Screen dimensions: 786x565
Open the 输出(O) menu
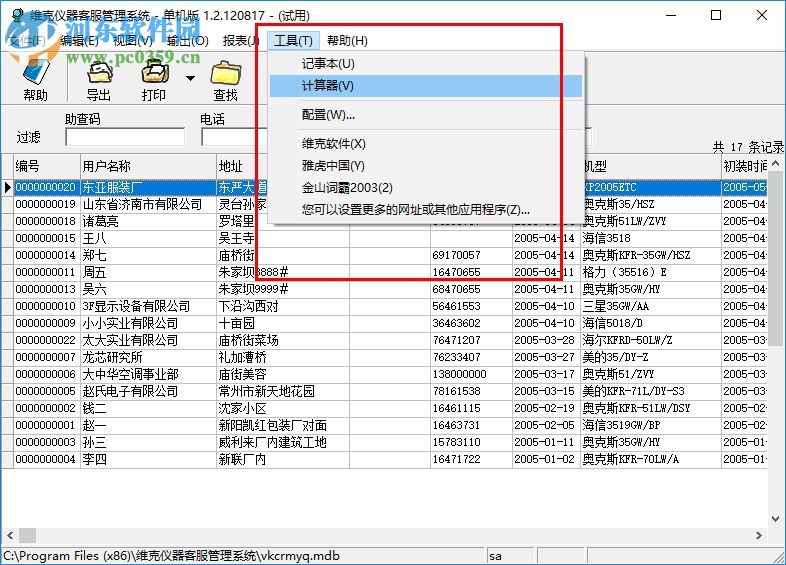[187, 41]
